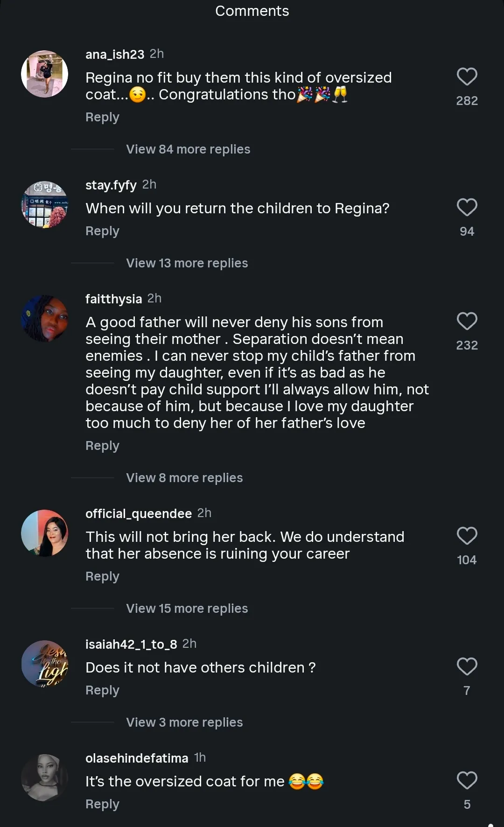Visit official_queendee's username link
The image size is (504, 827).
[x=139, y=514]
